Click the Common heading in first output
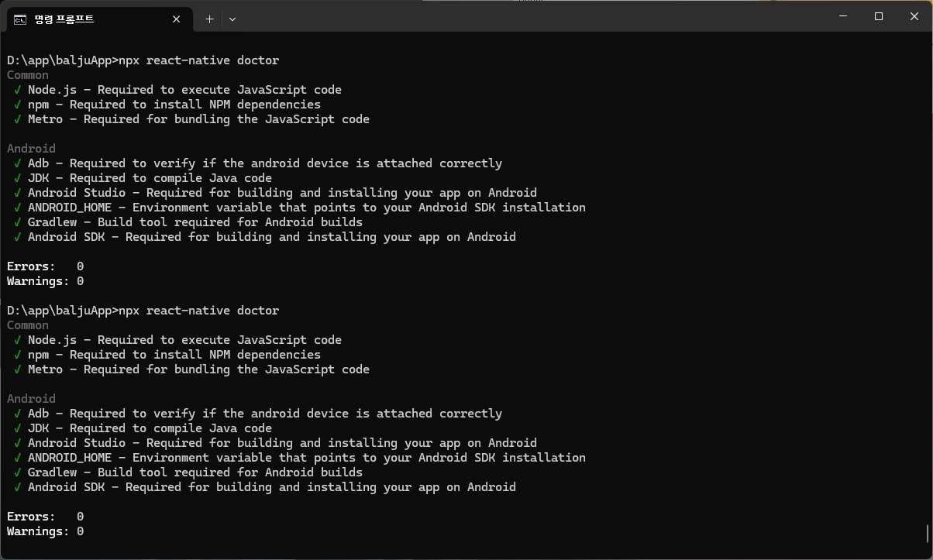The width and height of the screenshot is (933, 560). pos(28,75)
